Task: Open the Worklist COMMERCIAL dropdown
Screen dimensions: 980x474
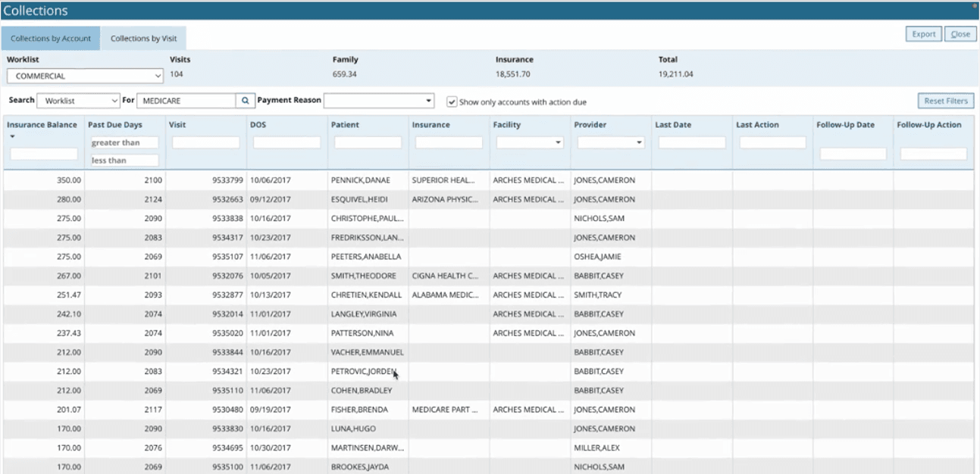Action: [85, 76]
